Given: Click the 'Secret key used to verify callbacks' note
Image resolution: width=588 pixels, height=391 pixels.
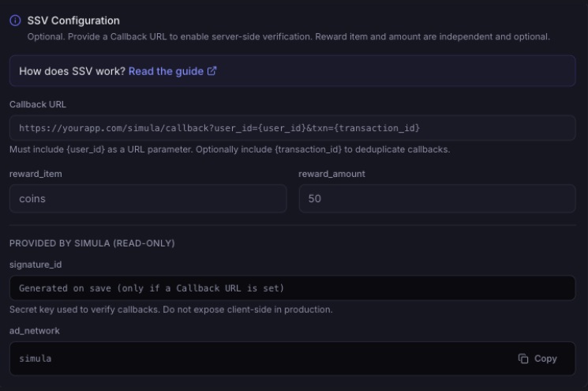Looking at the screenshot, I should [x=171, y=310].
